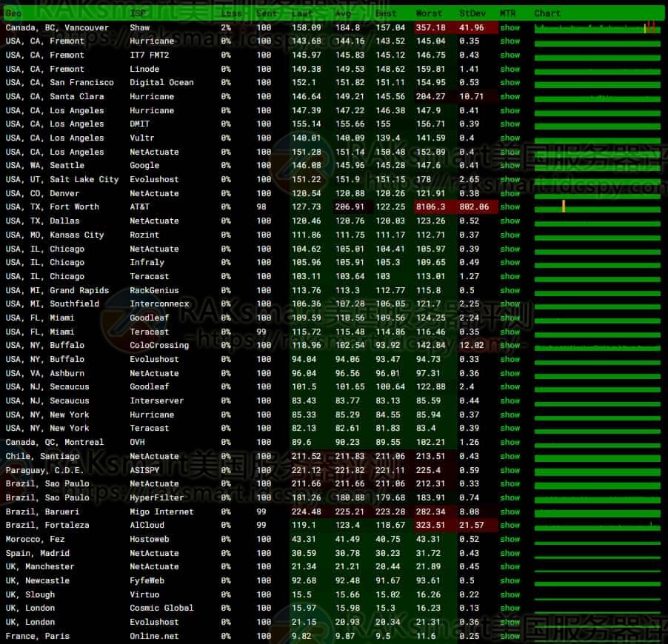668x644 pixels.
Task: Click the latency chart for AT&T Fort Worth
Action: (597, 207)
